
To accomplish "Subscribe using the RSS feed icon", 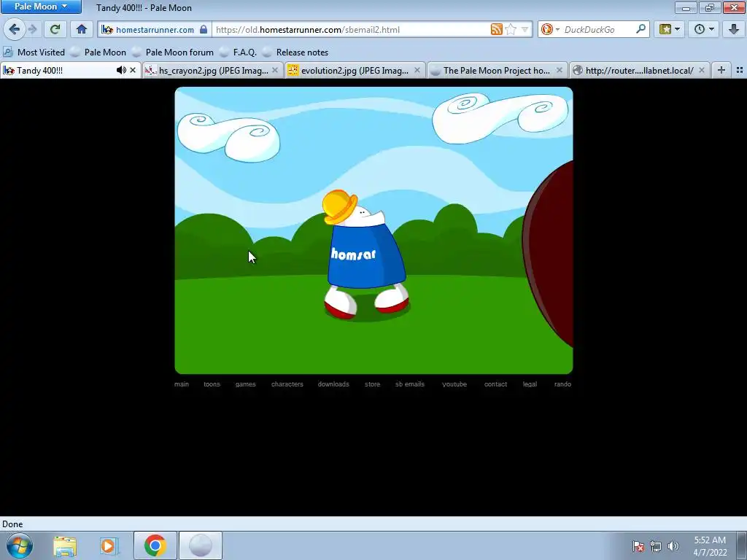I will pyautogui.click(x=496, y=29).
